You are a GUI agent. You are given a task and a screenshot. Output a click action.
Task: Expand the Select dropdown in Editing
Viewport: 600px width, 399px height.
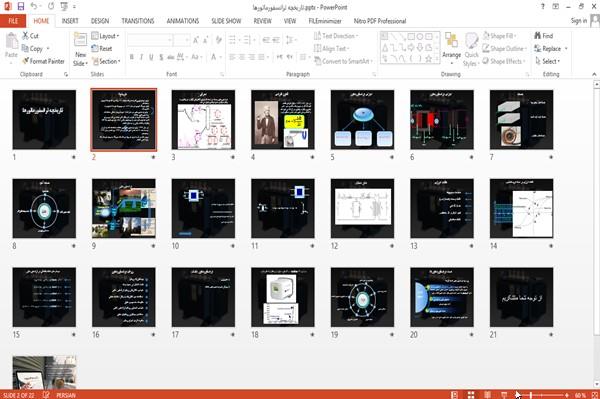(x=548, y=61)
